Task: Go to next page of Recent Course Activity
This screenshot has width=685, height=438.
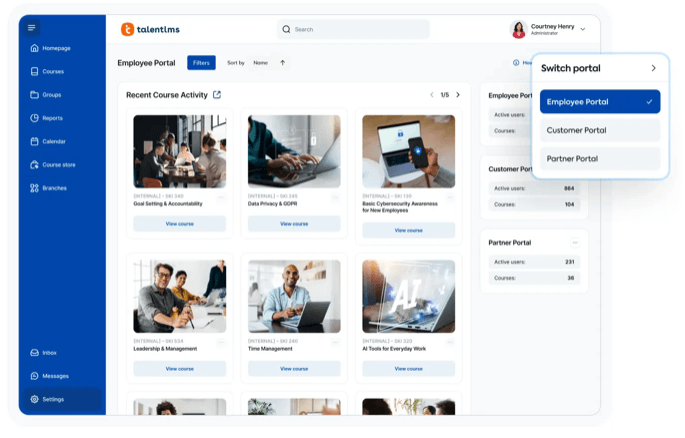Action: click(x=458, y=95)
